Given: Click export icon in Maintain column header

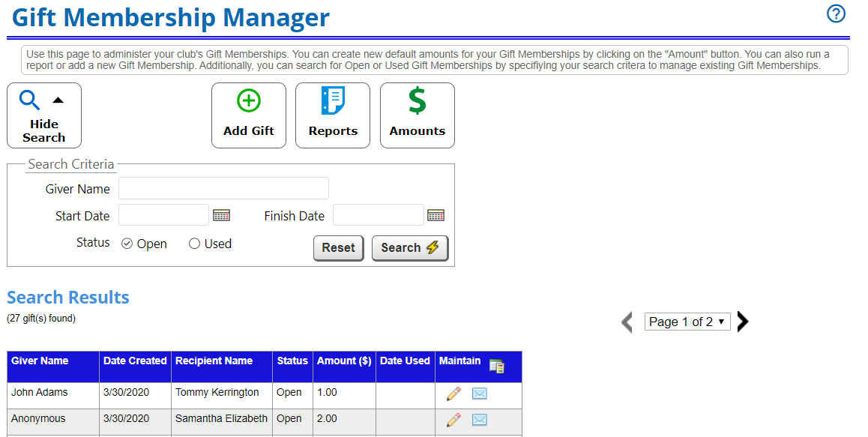Looking at the screenshot, I should [496, 367].
